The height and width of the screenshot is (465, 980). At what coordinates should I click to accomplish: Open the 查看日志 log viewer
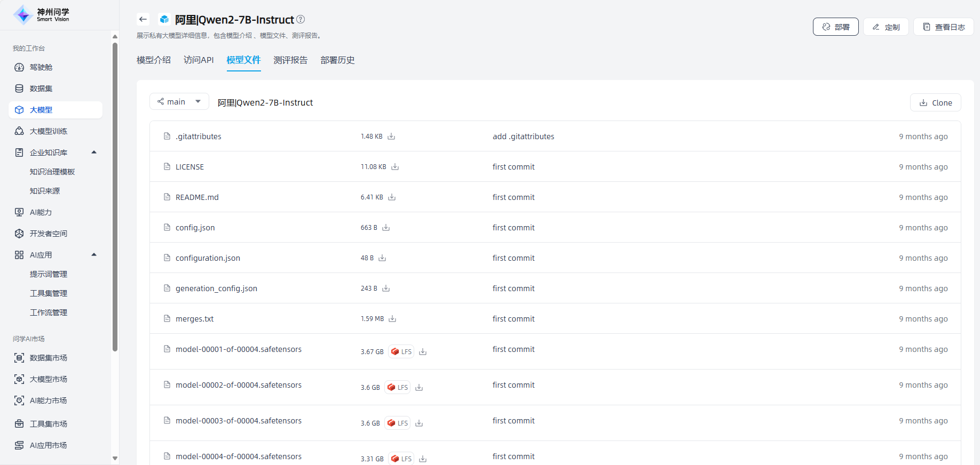point(943,27)
